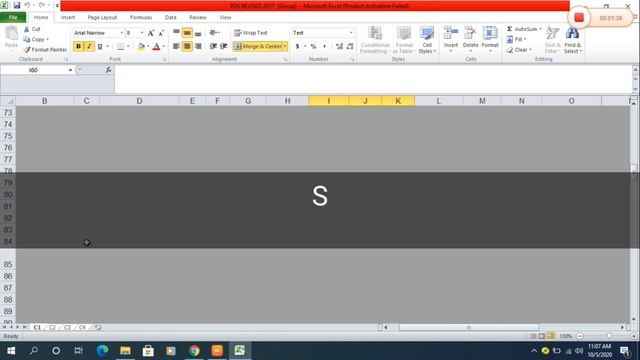
Task: Switch to the Review tab
Action: point(198,18)
